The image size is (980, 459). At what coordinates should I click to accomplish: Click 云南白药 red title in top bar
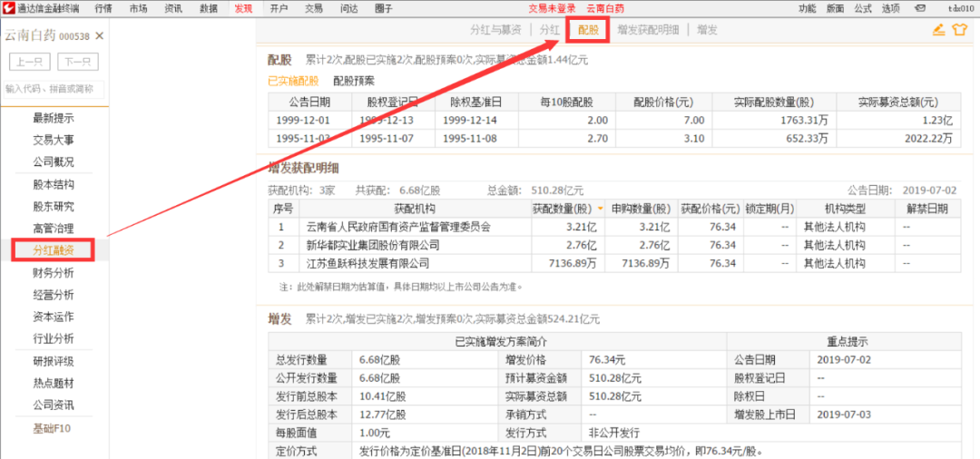tap(605, 8)
